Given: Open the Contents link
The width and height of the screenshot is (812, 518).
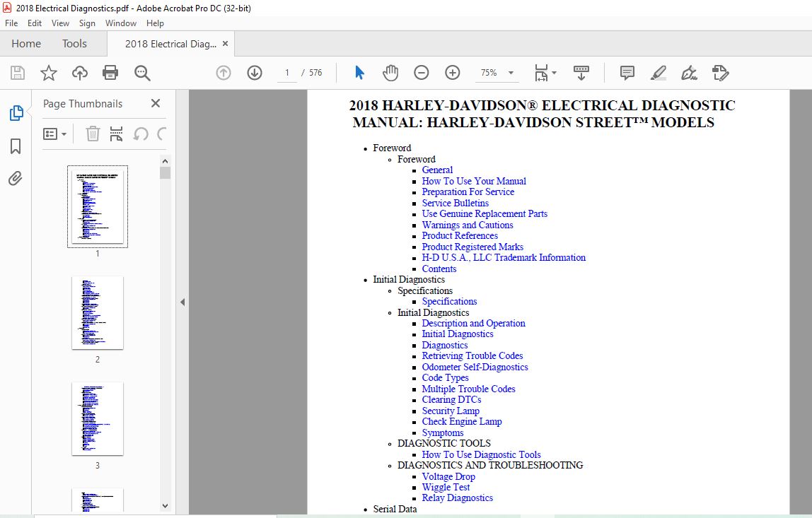Looking at the screenshot, I should (439, 269).
